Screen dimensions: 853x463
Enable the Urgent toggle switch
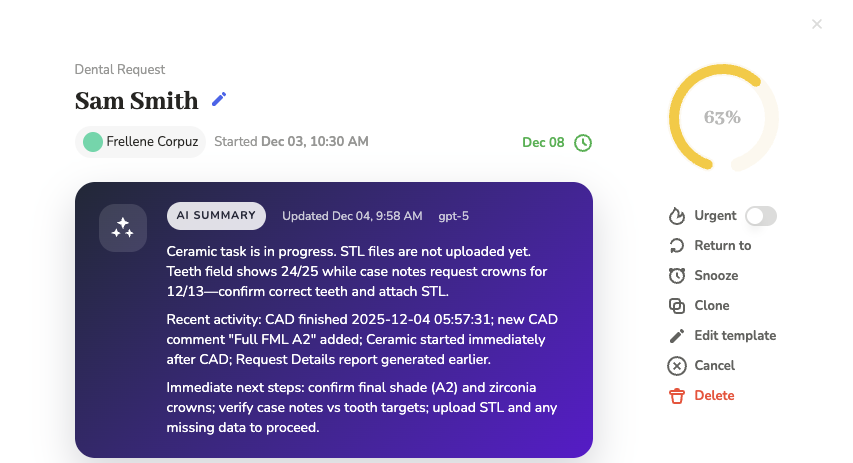tap(761, 216)
